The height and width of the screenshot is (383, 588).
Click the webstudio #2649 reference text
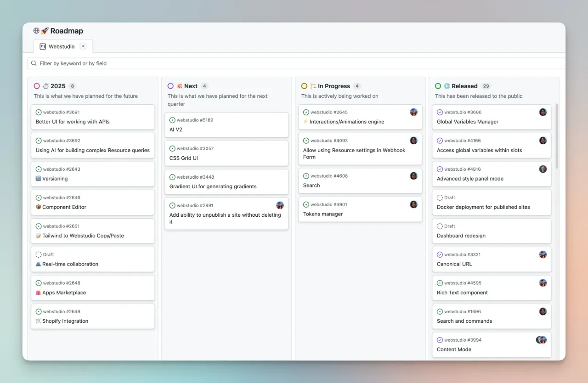[62, 311]
